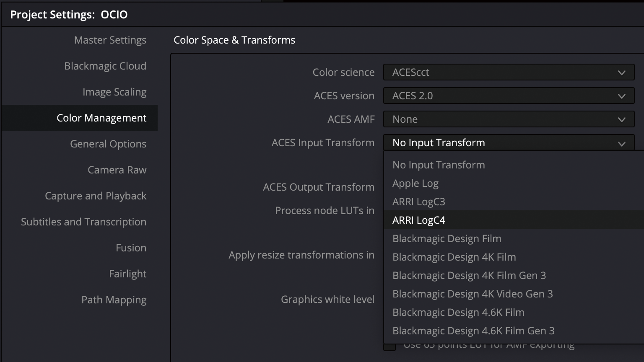Select Color Management in sidebar

[x=80, y=118]
